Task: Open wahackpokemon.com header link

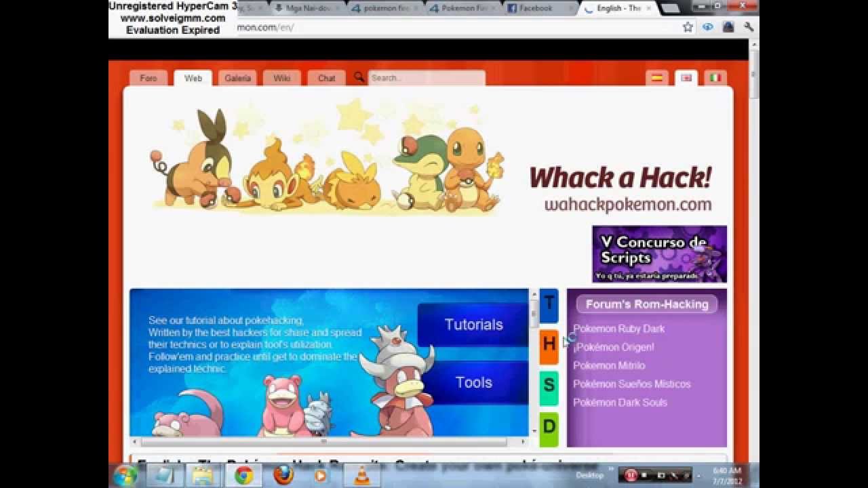Action: click(x=628, y=204)
